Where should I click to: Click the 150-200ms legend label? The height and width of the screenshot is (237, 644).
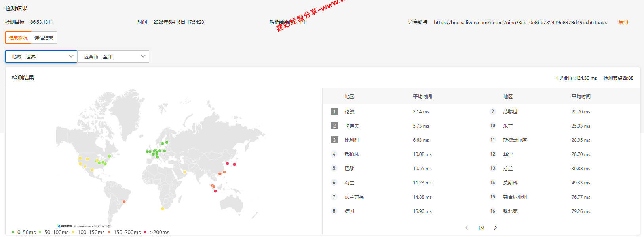click(x=127, y=232)
